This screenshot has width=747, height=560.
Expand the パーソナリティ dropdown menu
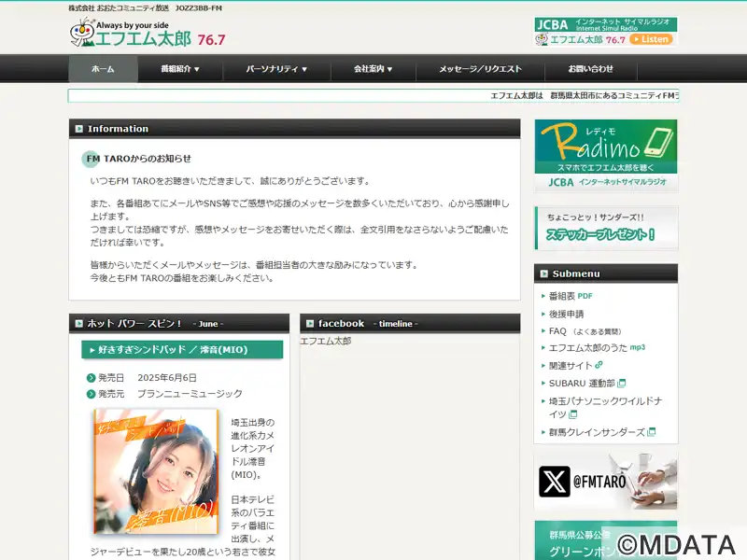276,69
